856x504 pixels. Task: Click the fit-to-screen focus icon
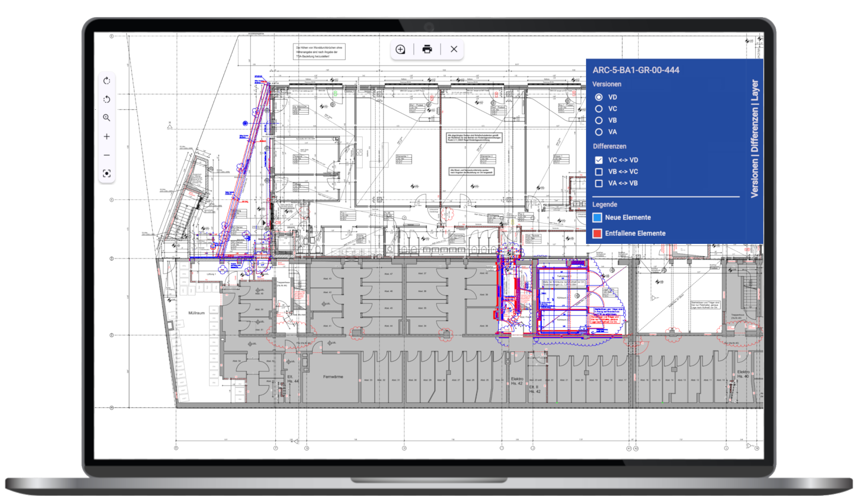pos(107,174)
